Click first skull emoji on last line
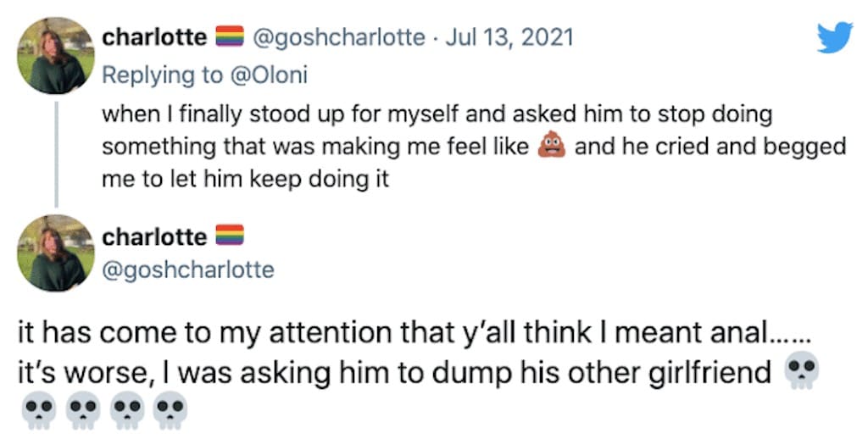This screenshot has width=868, height=439. click(37, 409)
